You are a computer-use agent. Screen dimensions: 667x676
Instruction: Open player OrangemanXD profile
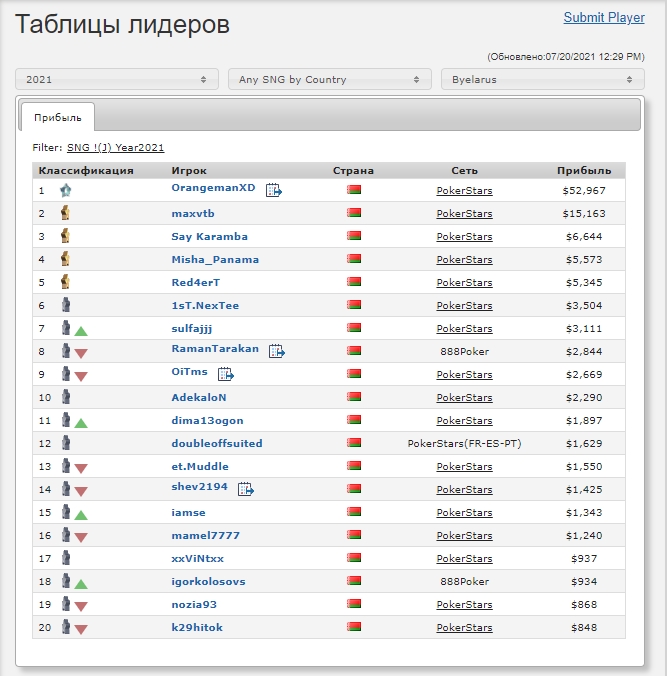point(213,188)
